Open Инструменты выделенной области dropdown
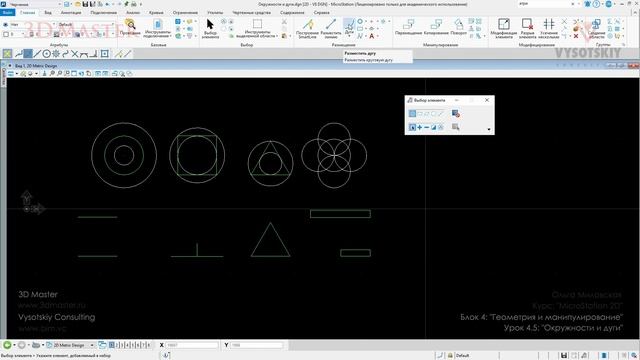Image resolution: width=640 pixels, height=360 pixels. click(257, 28)
